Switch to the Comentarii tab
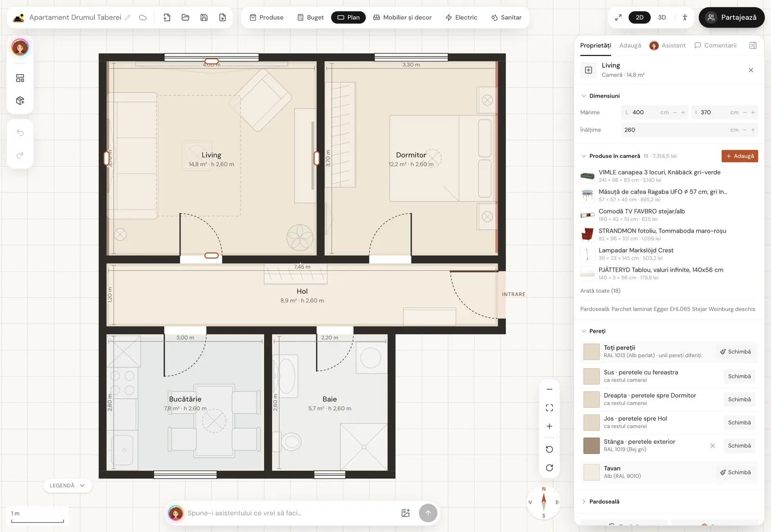Screen dimensions: 771x532 (715, 45)
